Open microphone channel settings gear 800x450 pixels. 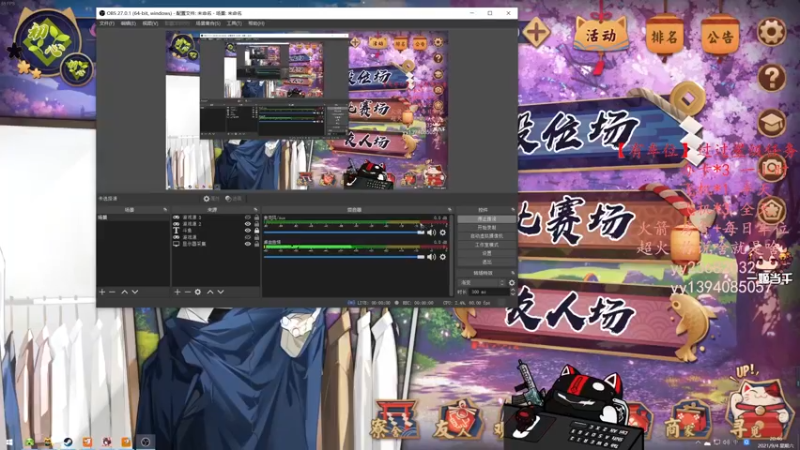[442, 233]
